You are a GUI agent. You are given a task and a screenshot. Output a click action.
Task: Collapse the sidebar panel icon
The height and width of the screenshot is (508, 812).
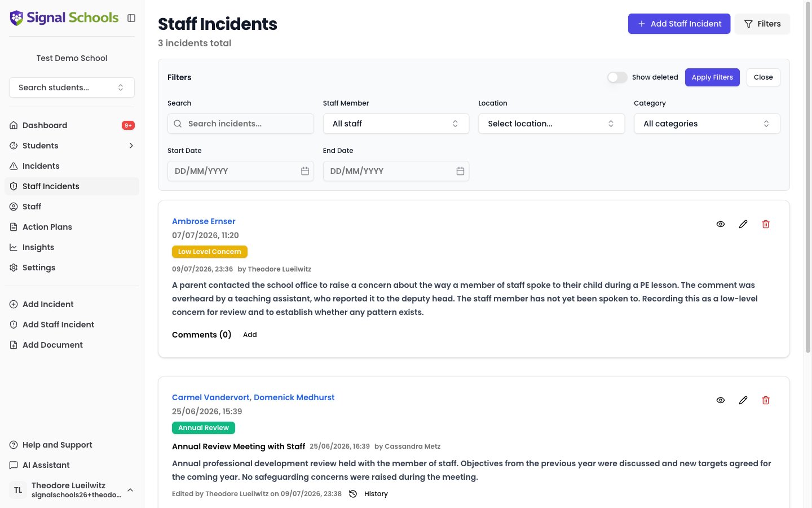click(131, 18)
